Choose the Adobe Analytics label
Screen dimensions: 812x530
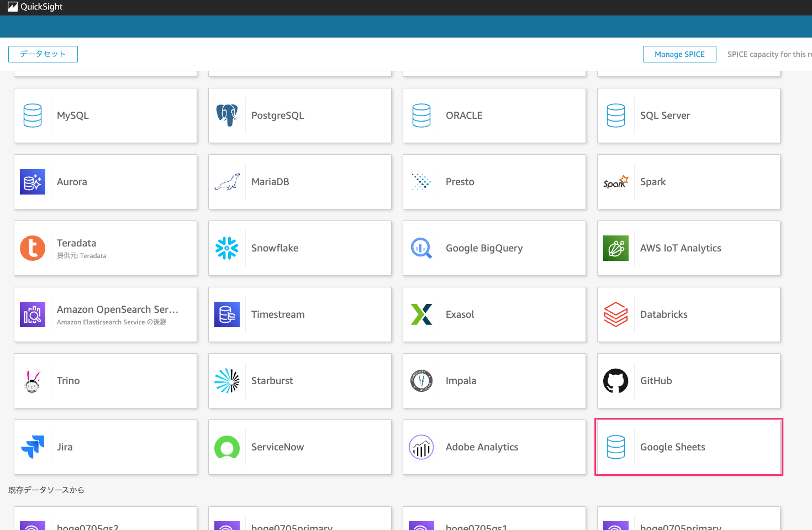pyautogui.click(x=482, y=447)
